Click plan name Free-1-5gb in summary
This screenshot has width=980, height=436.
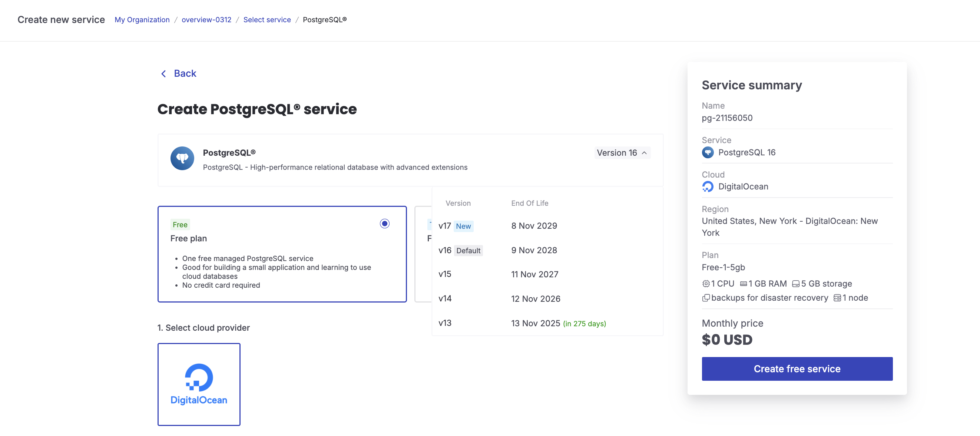[723, 267]
